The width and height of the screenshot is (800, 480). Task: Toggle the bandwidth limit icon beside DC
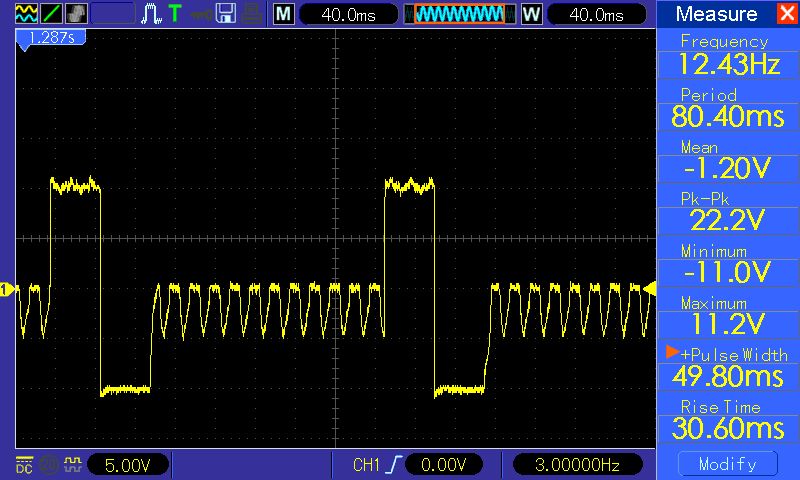click(46, 465)
